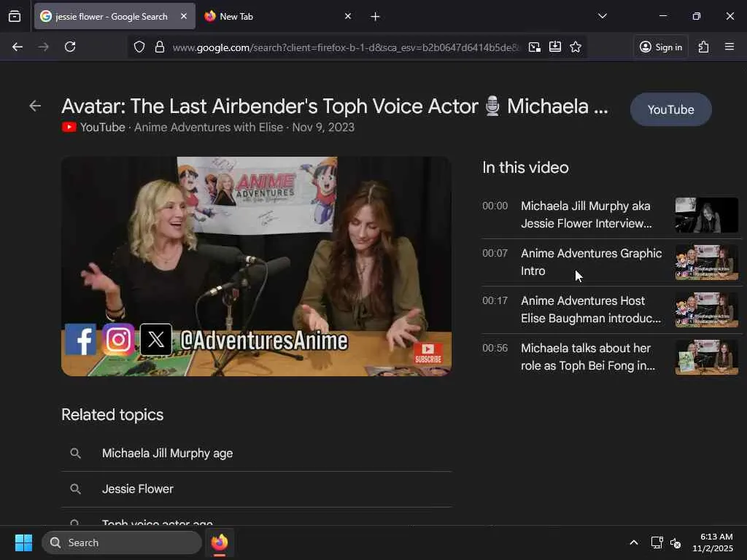The width and height of the screenshot is (747, 560).
Task: Open the Firefox application hamburger menu
Action: pos(729,47)
